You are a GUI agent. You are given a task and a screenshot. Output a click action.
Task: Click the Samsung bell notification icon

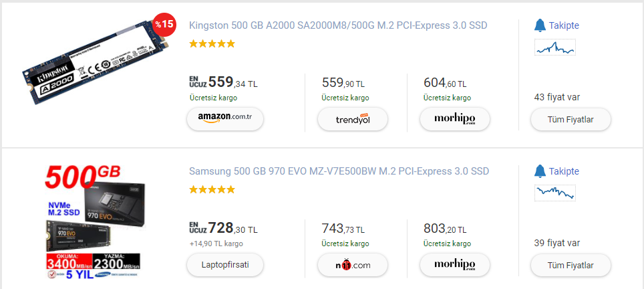(x=540, y=171)
